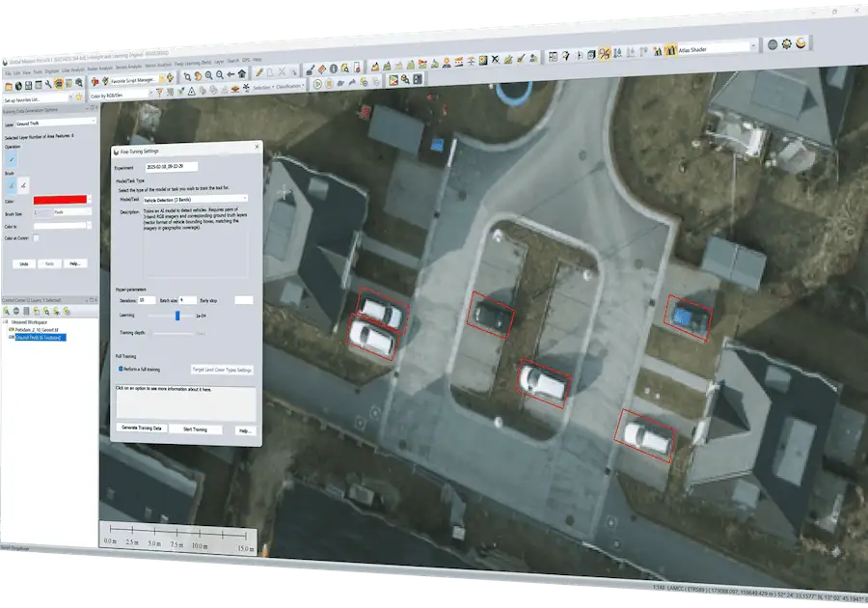Open the Model/Task Vehicle Detection dropdown

pyautogui.click(x=195, y=199)
